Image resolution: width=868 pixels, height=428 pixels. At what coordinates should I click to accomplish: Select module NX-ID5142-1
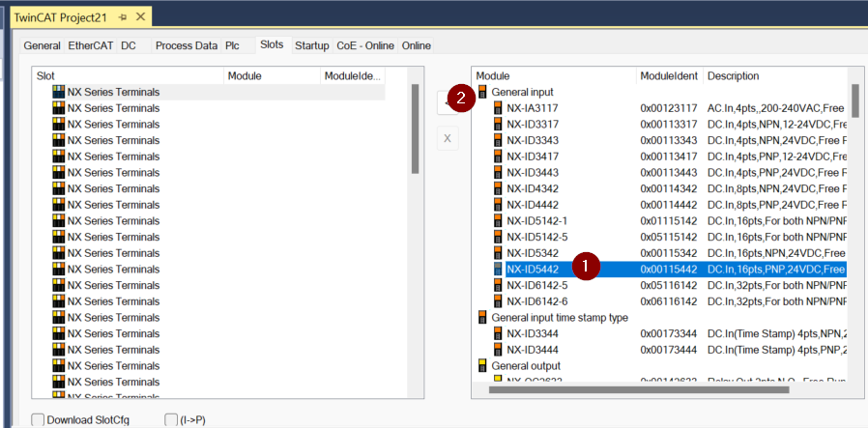[537, 220]
